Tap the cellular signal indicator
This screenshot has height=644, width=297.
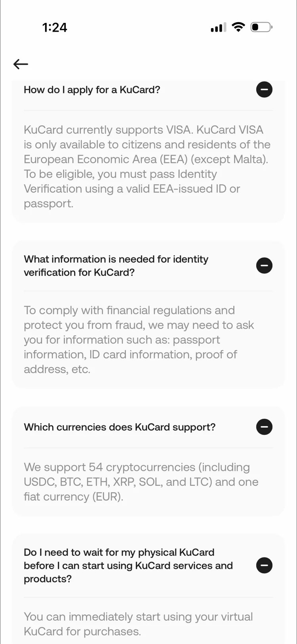tap(217, 27)
